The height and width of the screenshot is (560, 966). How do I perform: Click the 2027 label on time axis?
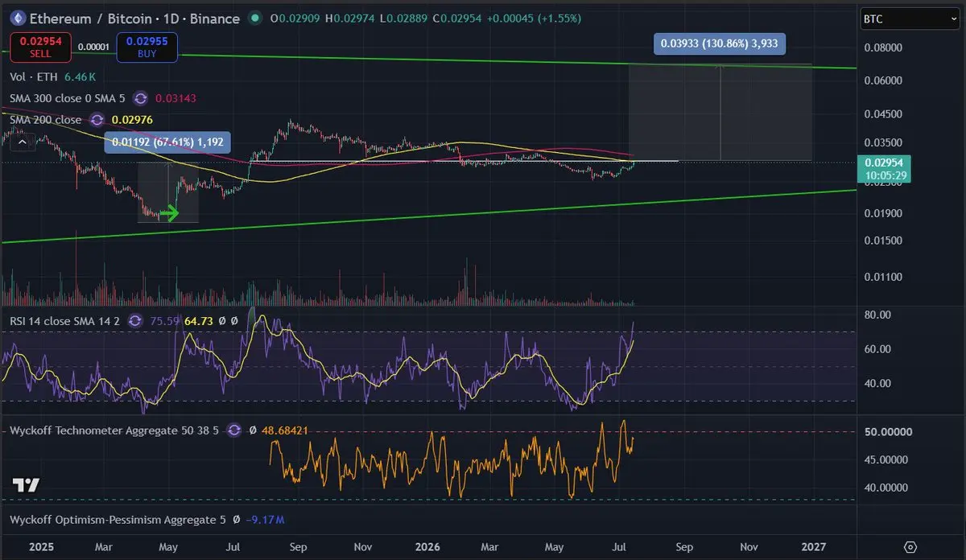[x=813, y=546]
